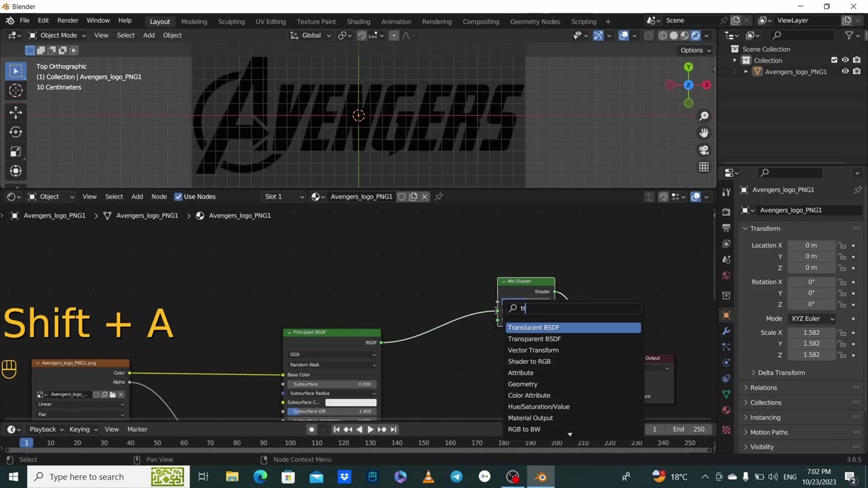Choose Transparent BSDF from search results

tap(573, 339)
